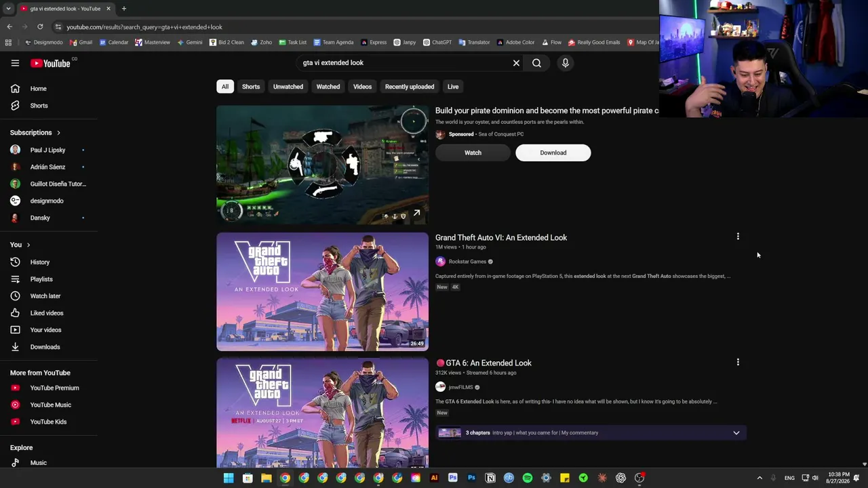Filter by Recently uploaded
Viewport: 868px width, 488px height.
point(410,87)
